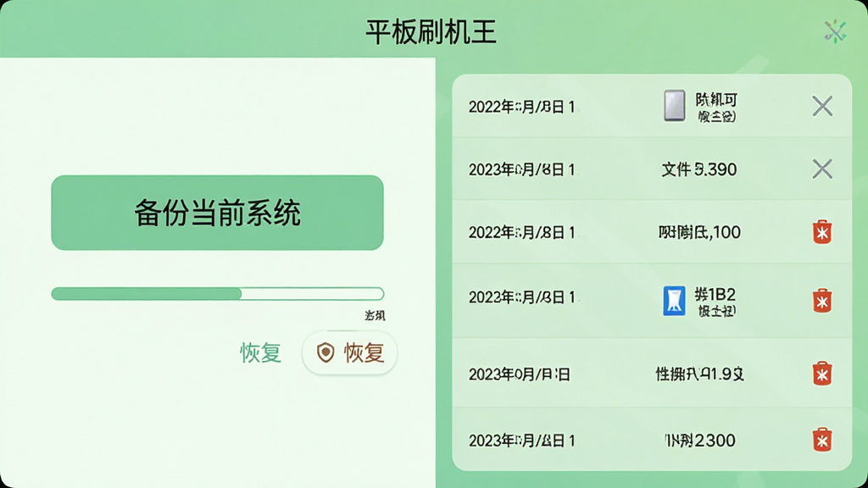868x488 pixels.
Task: Select the 文件 5.390 backup entry label
Action: [699, 169]
